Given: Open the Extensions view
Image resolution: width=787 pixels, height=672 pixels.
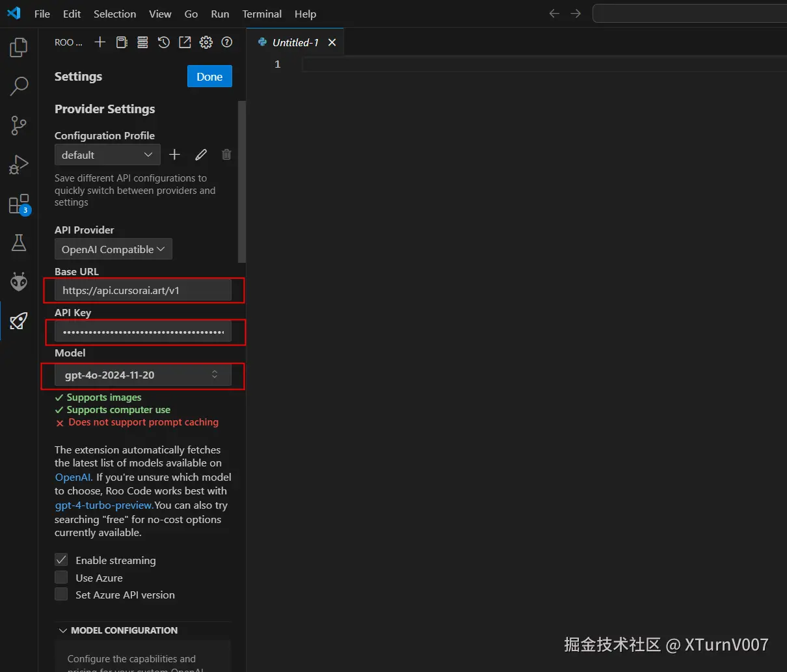Looking at the screenshot, I should click(18, 203).
